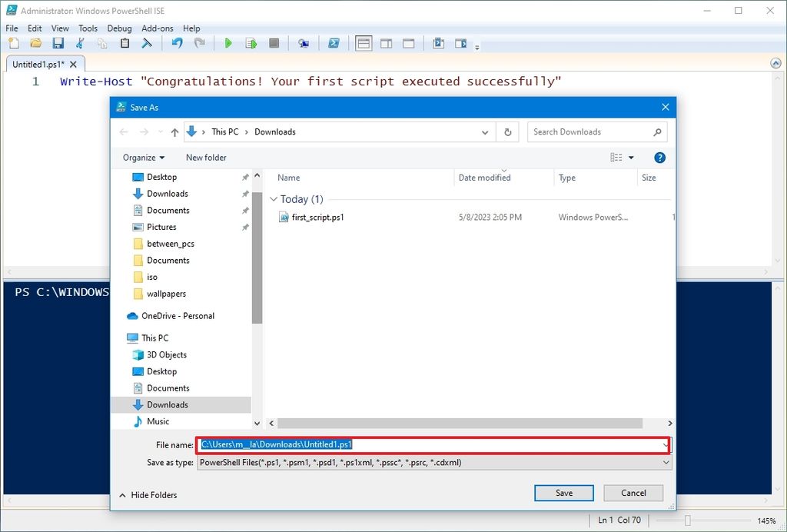Show script pane right layout icon
This screenshot has height=532, width=787.
386,44
